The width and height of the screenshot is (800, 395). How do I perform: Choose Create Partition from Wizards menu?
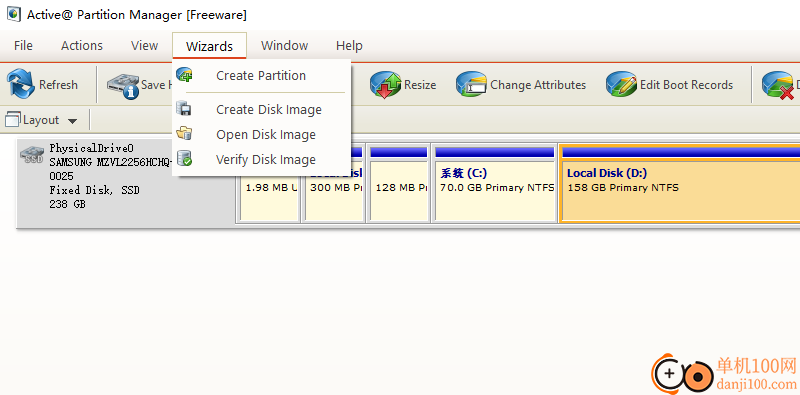[x=261, y=76]
